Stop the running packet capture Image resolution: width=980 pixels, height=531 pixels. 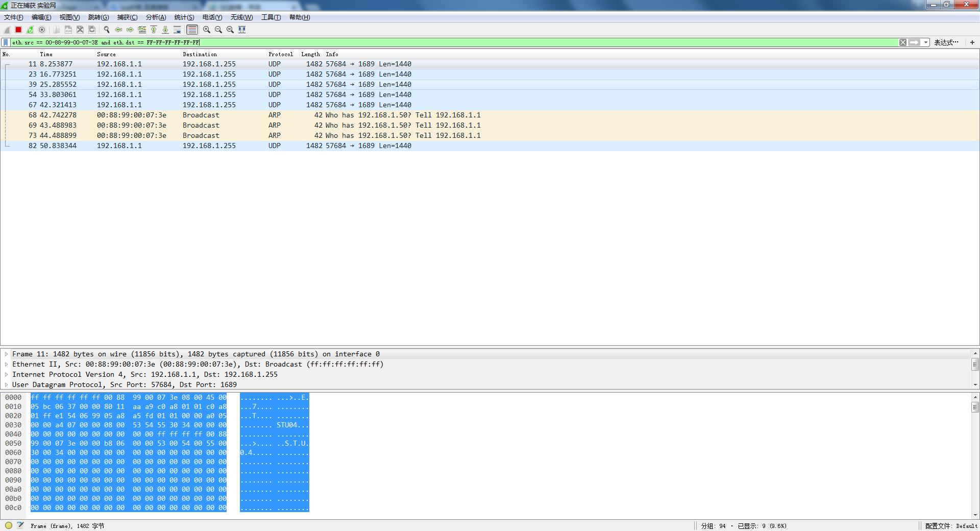point(18,30)
